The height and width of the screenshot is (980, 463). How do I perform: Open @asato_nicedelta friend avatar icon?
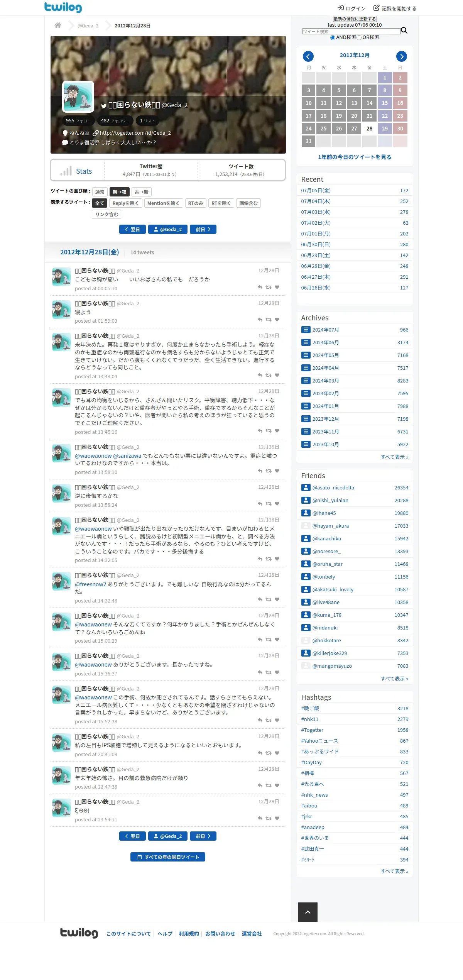pyautogui.click(x=306, y=487)
